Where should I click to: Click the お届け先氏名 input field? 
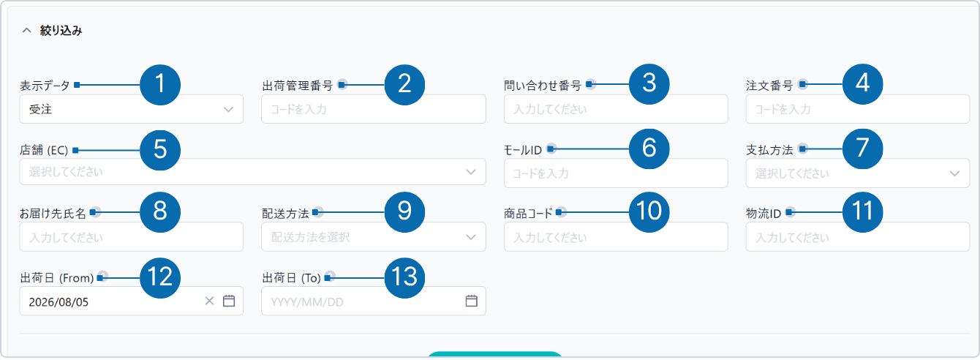click(x=132, y=237)
